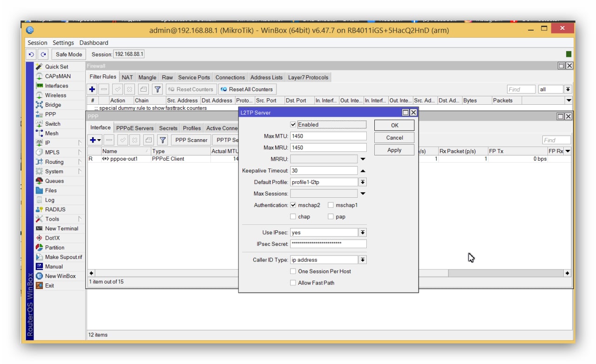Click Apply in L2TP Server dialog

pyautogui.click(x=394, y=150)
